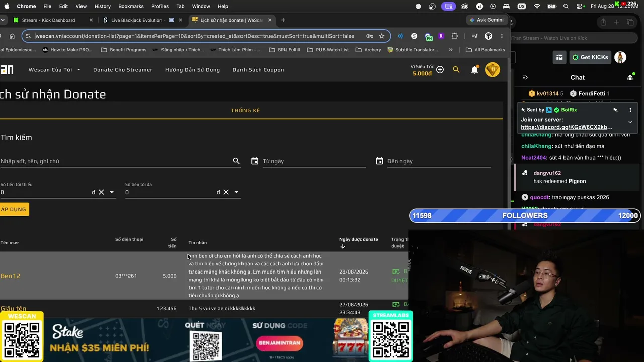Open Chrome three-dot menu
This screenshot has width=644, height=362.
pyautogui.click(x=502, y=36)
